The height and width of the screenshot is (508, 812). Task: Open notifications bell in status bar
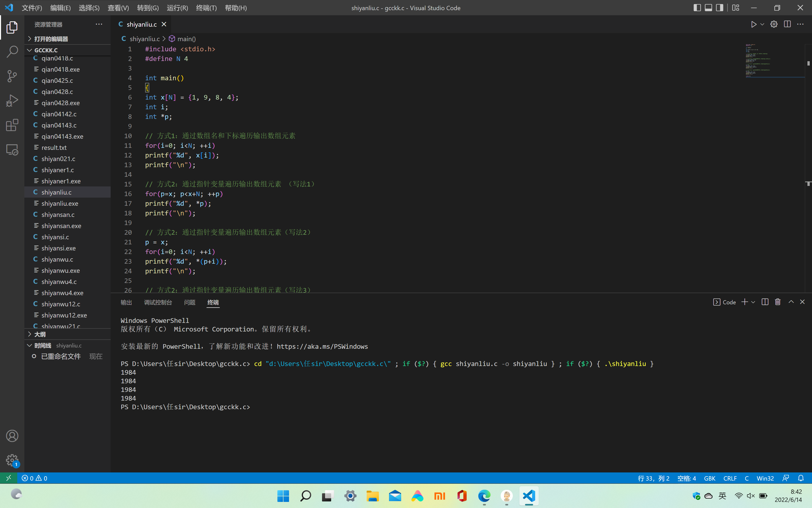coord(801,478)
